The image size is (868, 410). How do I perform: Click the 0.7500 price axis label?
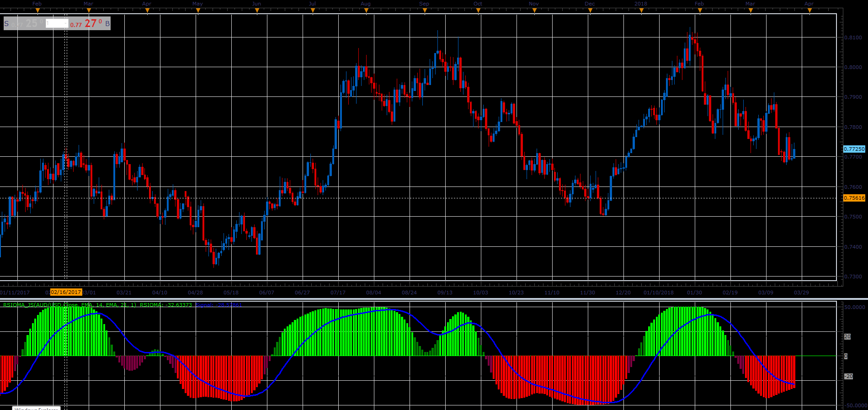[853, 217]
